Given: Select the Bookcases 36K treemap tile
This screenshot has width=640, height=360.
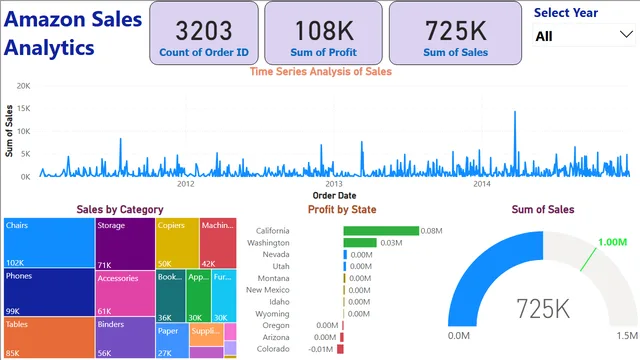Looking at the screenshot, I should point(171,296).
